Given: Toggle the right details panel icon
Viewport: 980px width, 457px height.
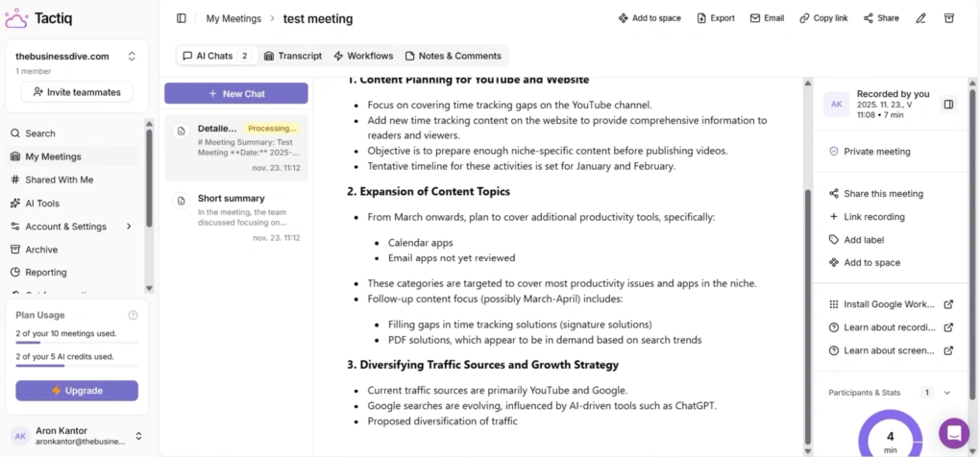Looking at the screenshot, I should 948,105.
